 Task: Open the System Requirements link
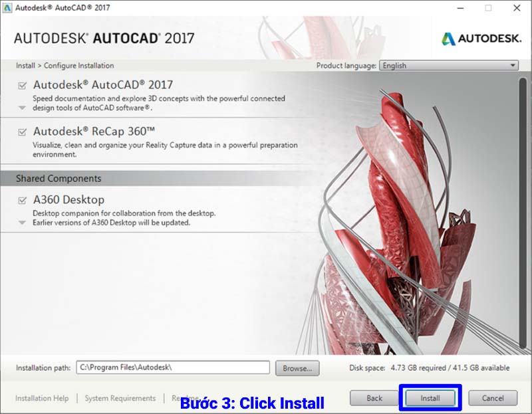[x=120, y=398]
